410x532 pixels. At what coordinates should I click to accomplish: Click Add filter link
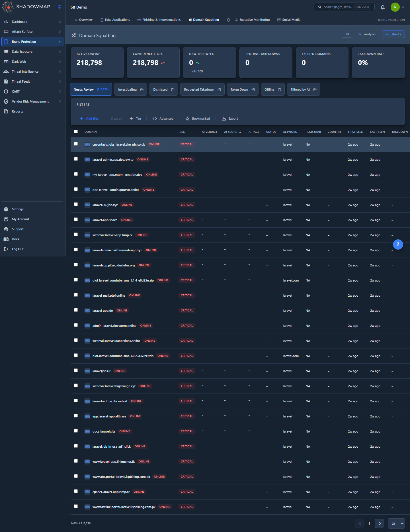point(90,119)
